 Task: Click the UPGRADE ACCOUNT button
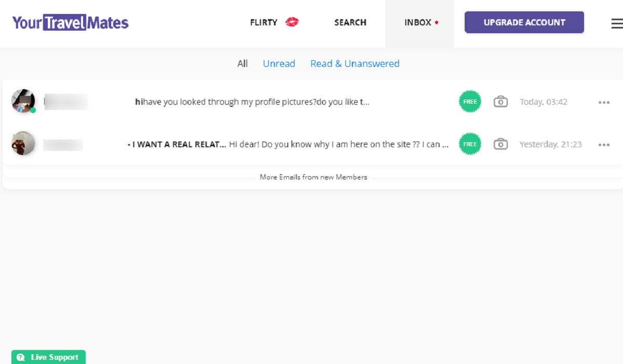(x=524, y=22)
